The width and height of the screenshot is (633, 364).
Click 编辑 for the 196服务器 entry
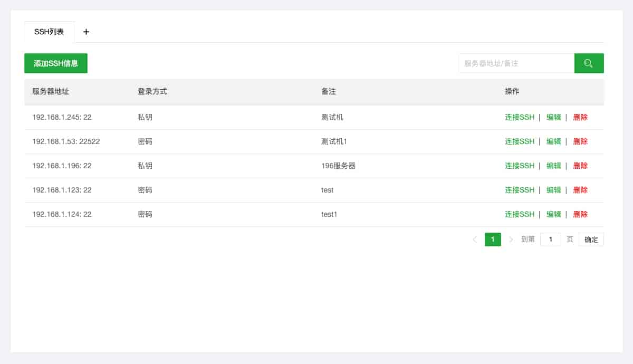coord(554,166)
